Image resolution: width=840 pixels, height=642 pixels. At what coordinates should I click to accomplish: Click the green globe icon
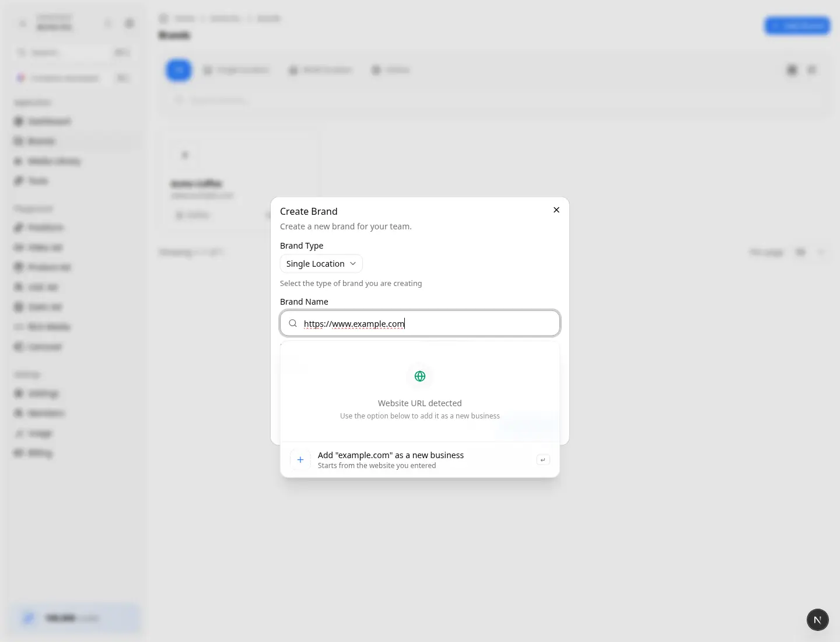tap(420, 376)
